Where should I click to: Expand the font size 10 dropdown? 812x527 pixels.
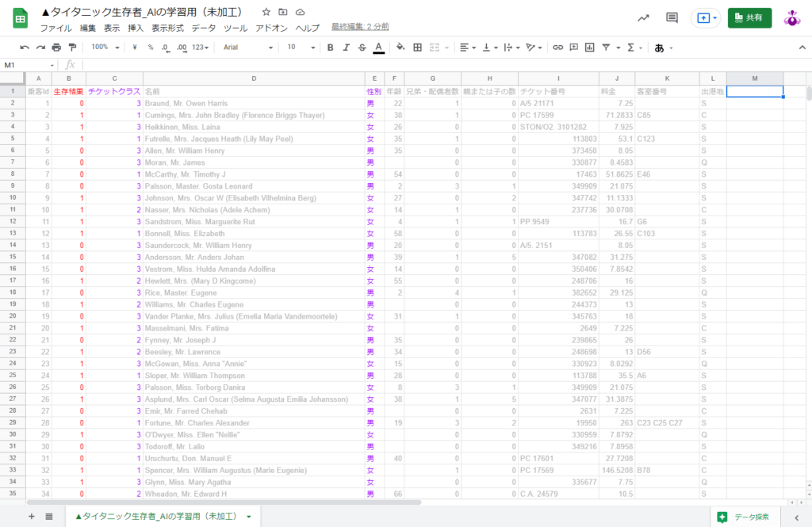[x=300, y=48]
